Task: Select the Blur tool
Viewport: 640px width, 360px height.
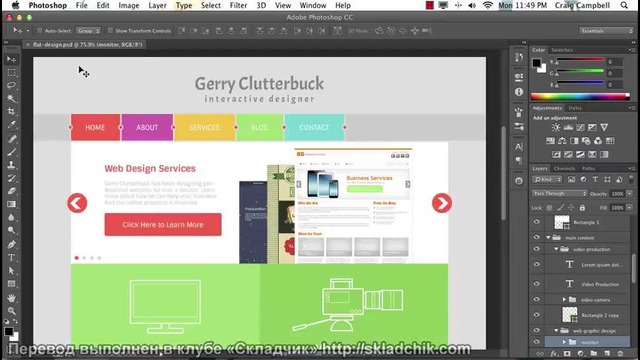Action: point(11,218)
